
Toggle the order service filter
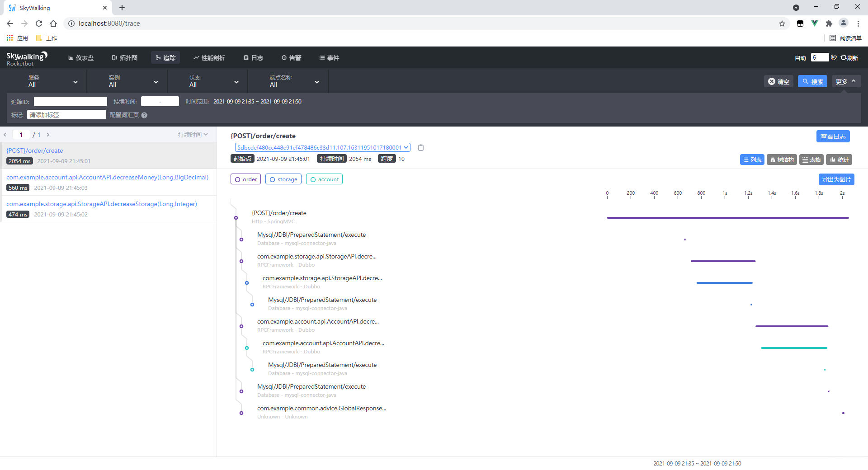[x=245, y=179]
